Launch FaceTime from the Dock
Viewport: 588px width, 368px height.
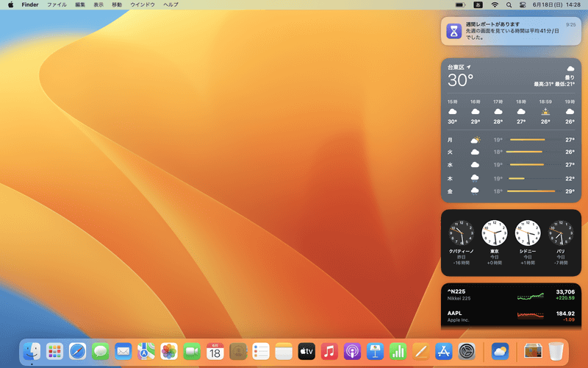[192, 352]
